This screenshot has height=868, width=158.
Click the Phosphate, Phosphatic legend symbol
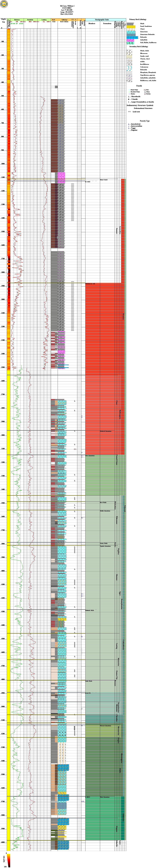[x=129, y=72]
